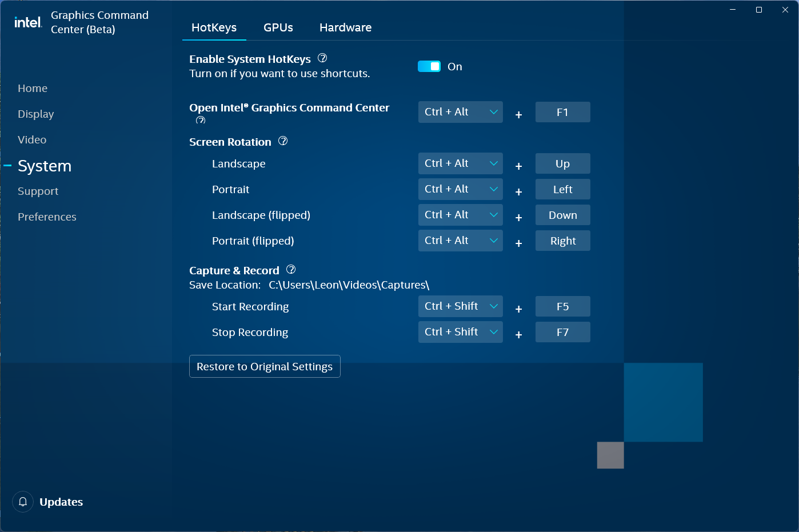Screen dimensions: 799x532
Task: Select the Right key for Portrait (flipped)
Action: [562, 241]
